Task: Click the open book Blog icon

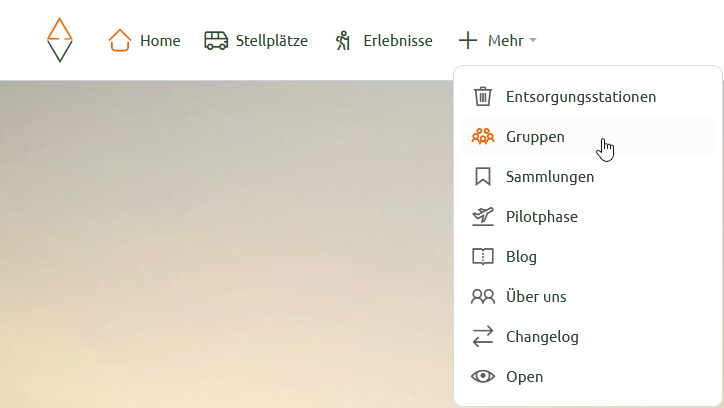Action: pos(483,257)
